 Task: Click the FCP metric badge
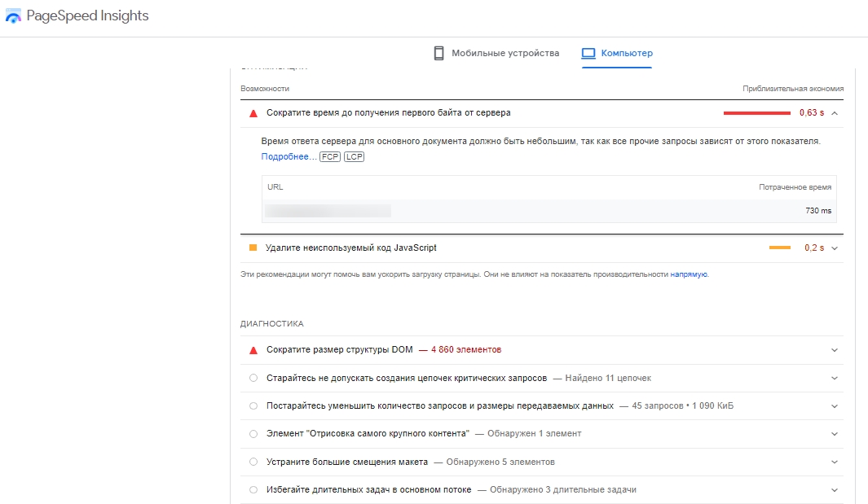pyautogui.click(x=330, y=156)
